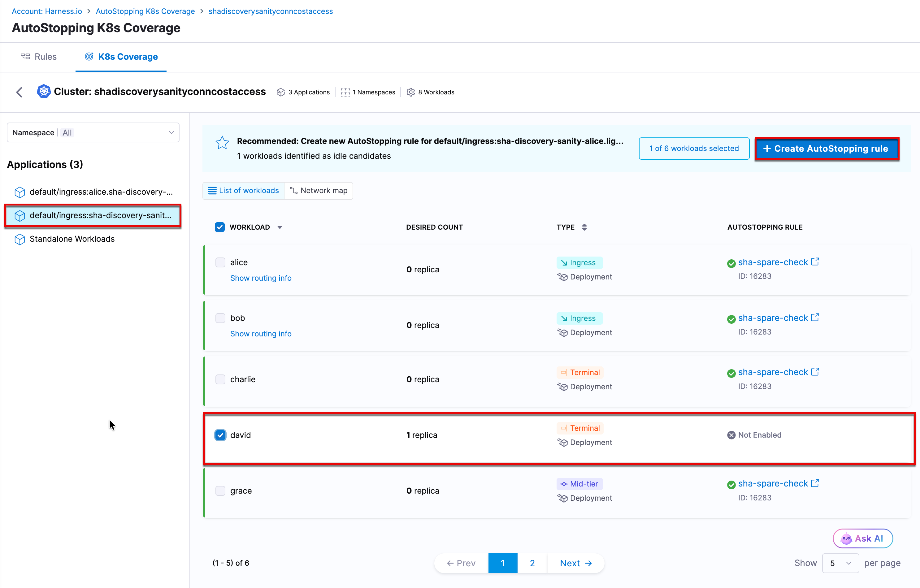Click the star recommendation icon
This screenshot has height=588, width=920.
[222, 143]
